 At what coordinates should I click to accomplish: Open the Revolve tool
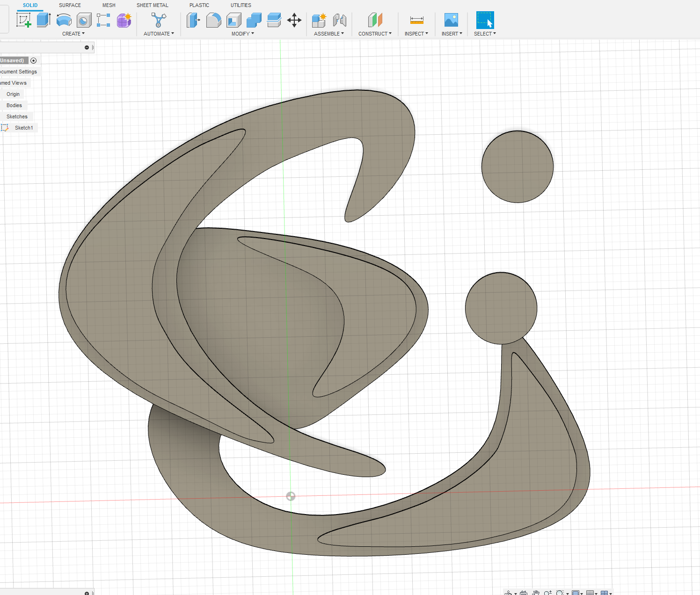click(x=64, y=20)
